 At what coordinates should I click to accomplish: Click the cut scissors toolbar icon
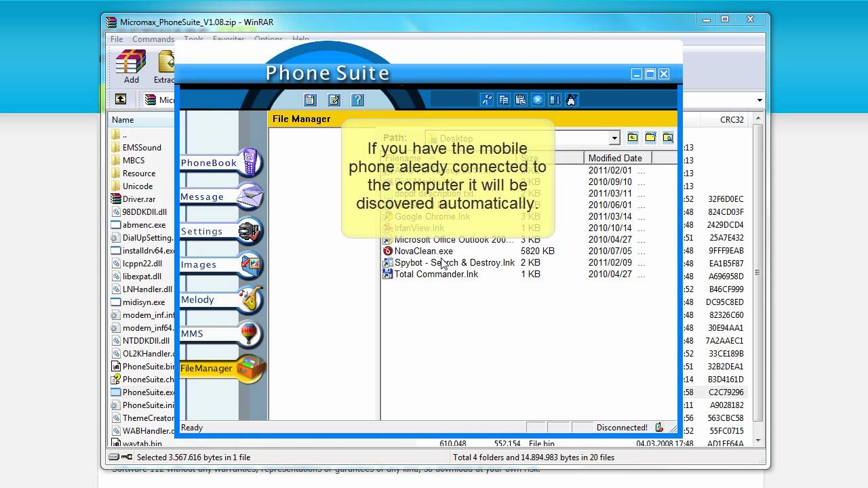tap(487, 100)
